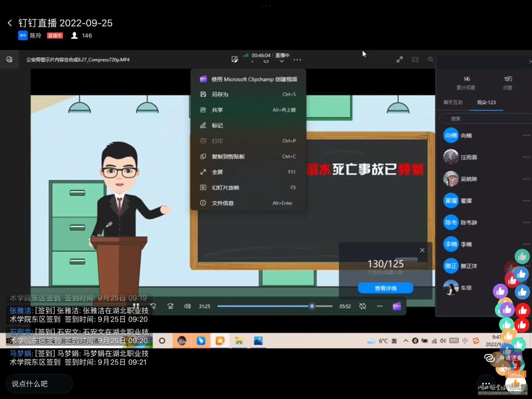Open more options in player control bar
The image size is (532, 399).
[x=380, y=307]
